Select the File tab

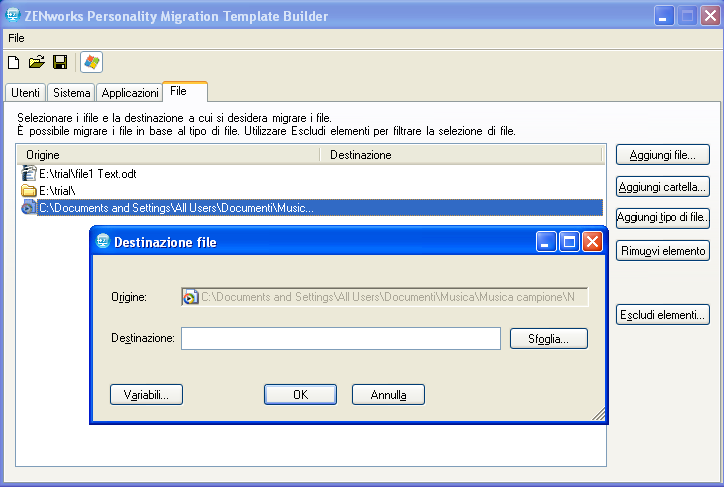(185, 91)
